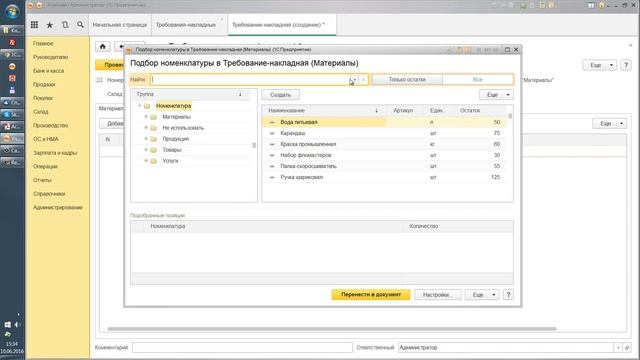Open the history icon in top toolbar
640x360 pixels.
pos(65,25)
